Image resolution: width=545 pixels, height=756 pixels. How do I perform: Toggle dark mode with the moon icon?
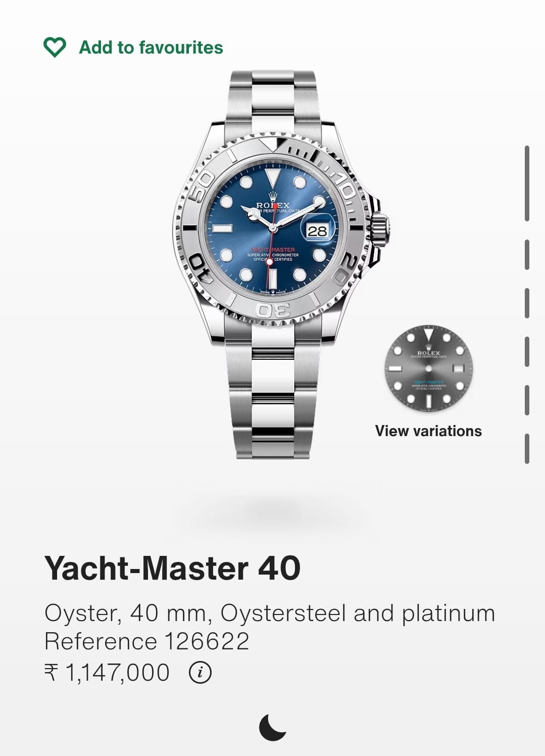pyautogui.click(x=273, y=727)
